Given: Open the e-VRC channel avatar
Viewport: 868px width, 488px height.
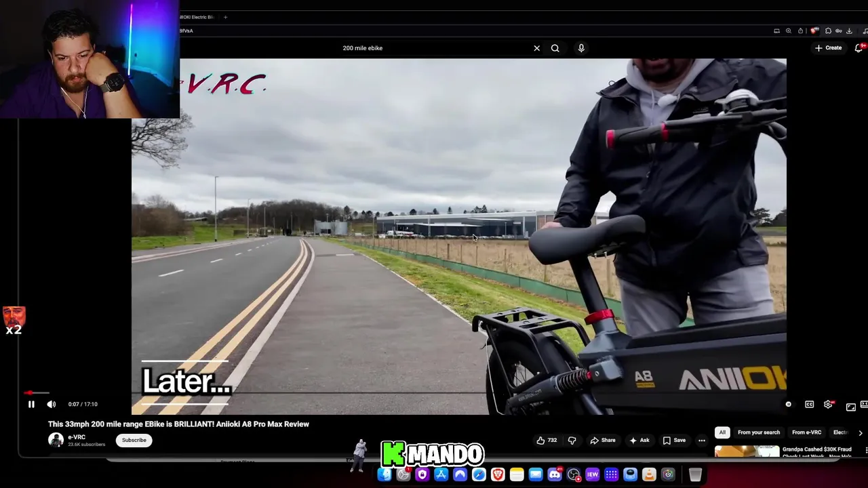Looking at the screenshot, I should [x=56, y=440].
